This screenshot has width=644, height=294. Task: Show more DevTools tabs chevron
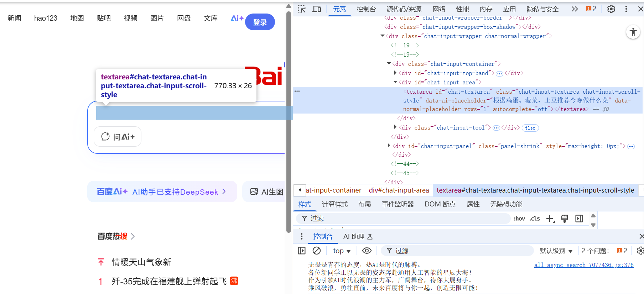pos(575,9)
